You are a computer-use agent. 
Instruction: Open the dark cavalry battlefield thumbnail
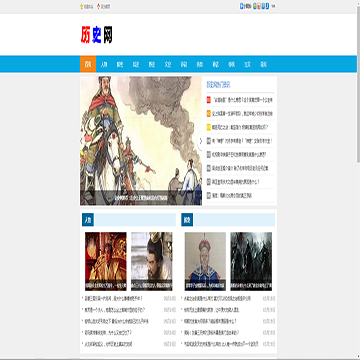click(251, 261)
